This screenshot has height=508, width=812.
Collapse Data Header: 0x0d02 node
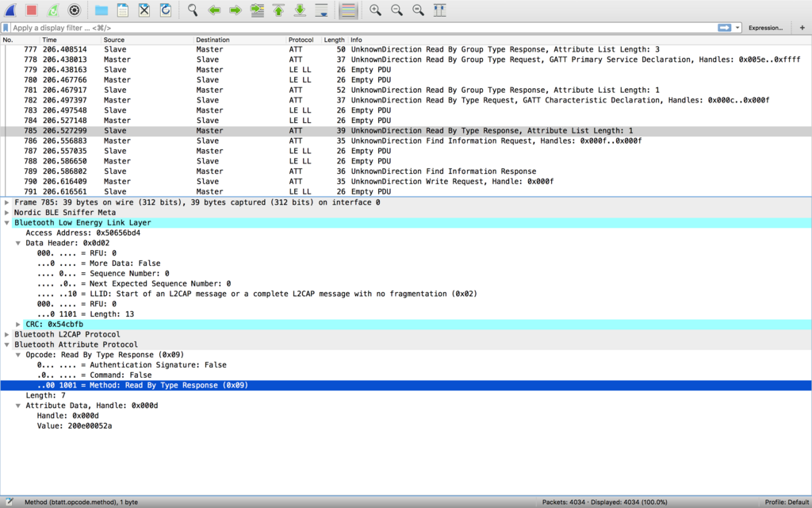[x=18, y=243]
